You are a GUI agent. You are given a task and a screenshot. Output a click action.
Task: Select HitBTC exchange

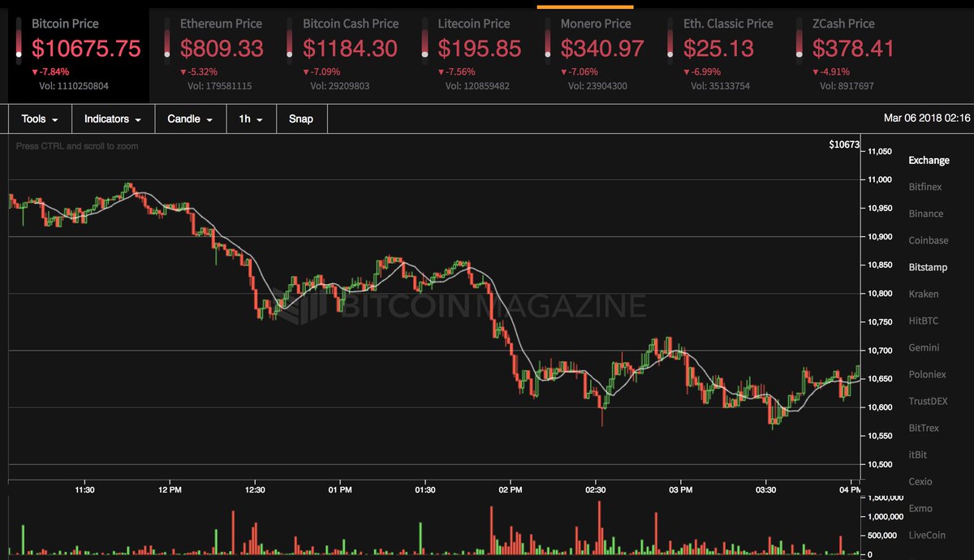(923, 321)
